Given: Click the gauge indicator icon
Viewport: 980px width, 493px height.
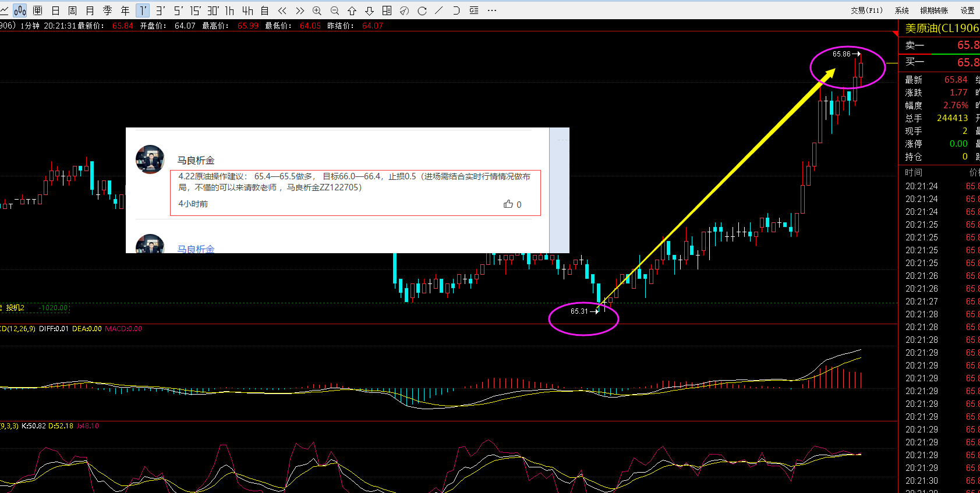Looking at the screenshot, I should tap(405, 10).
